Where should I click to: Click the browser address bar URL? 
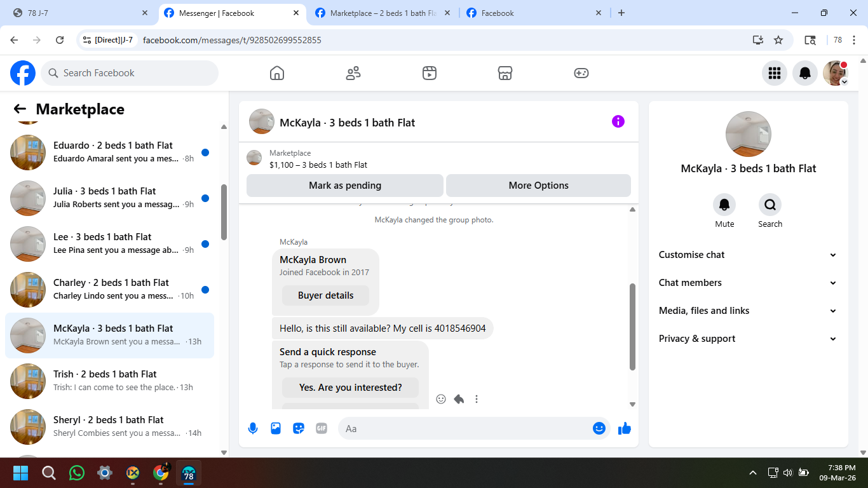(x=232, y=40)
